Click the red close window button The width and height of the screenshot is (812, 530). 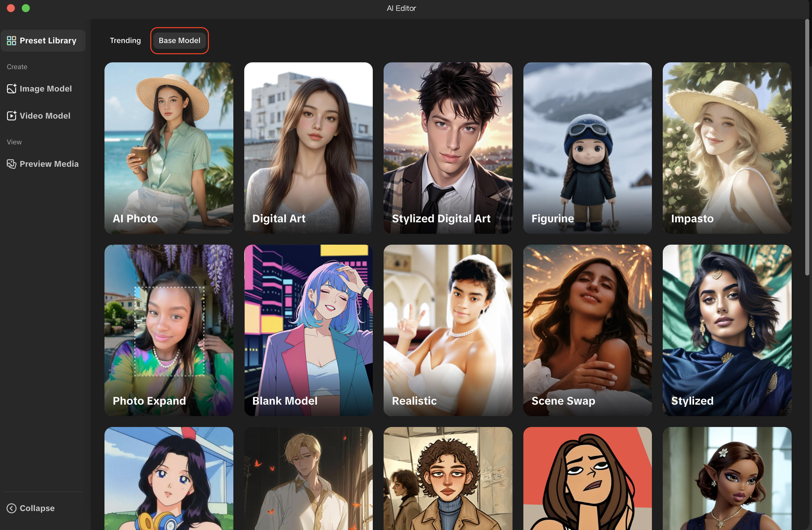click(x=11, y=8)
